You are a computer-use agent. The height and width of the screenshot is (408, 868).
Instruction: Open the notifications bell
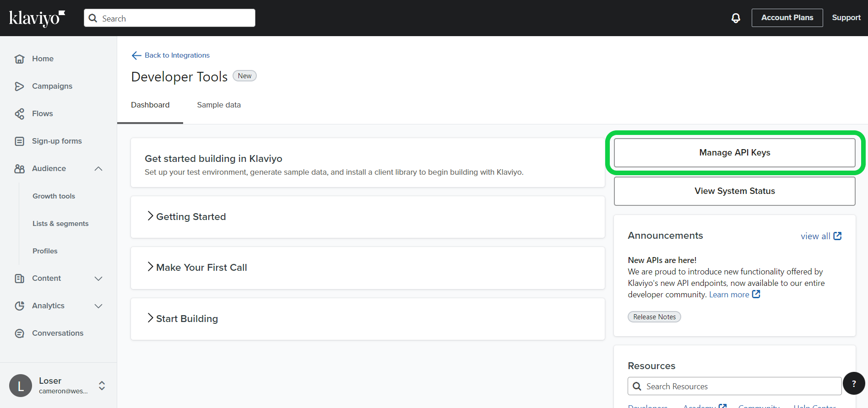(736, 18)
